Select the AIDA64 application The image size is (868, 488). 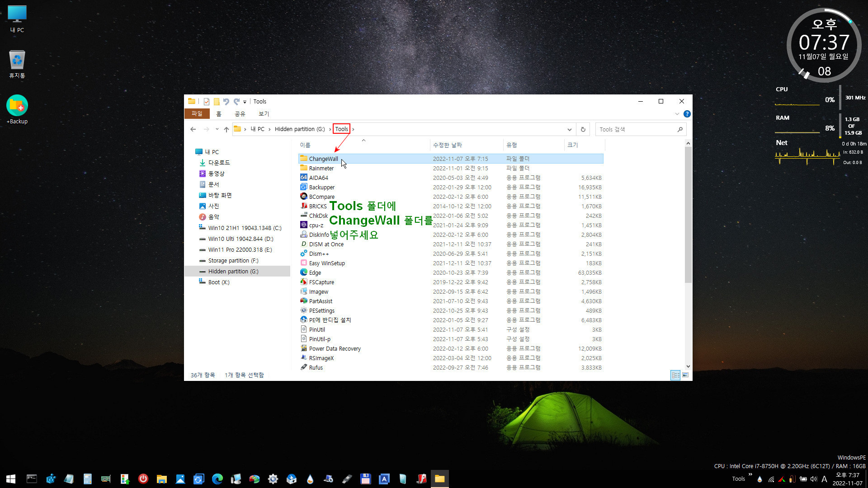[x=451, y=178]
